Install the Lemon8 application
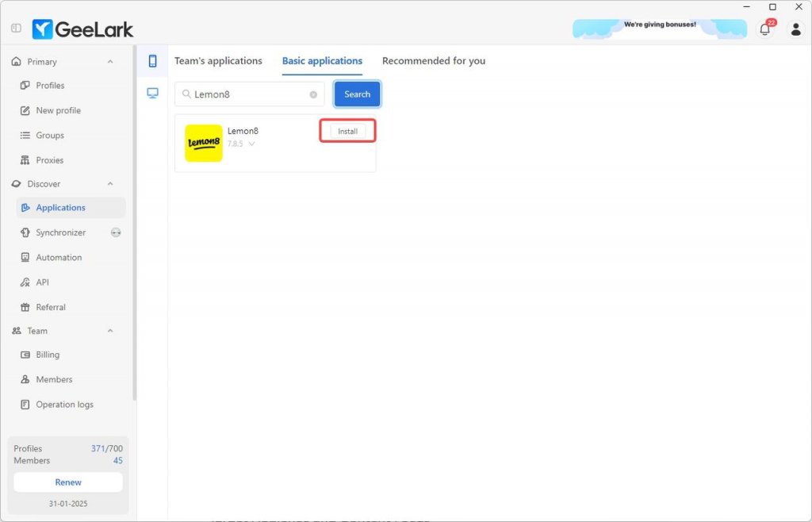812x522 pixels. click(x=347, y=132)
